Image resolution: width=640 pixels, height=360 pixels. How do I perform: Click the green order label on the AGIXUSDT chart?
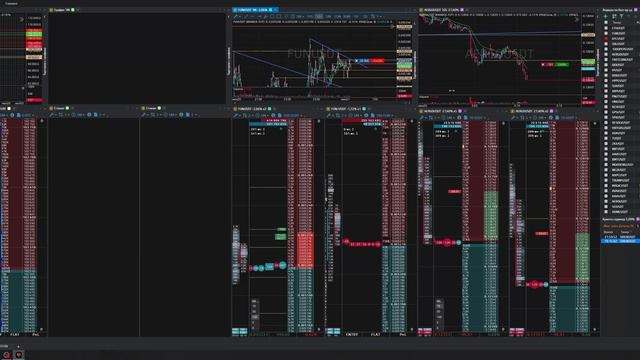(562, 64)
